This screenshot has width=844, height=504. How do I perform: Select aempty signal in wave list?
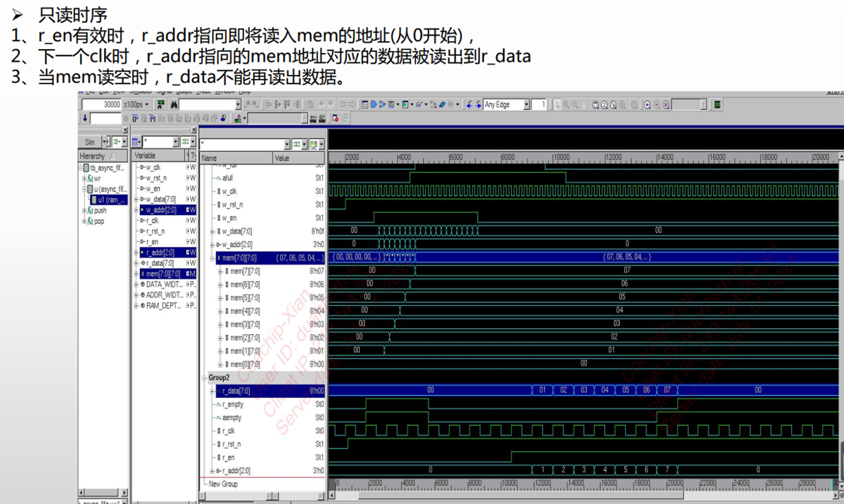click(232, 418)
